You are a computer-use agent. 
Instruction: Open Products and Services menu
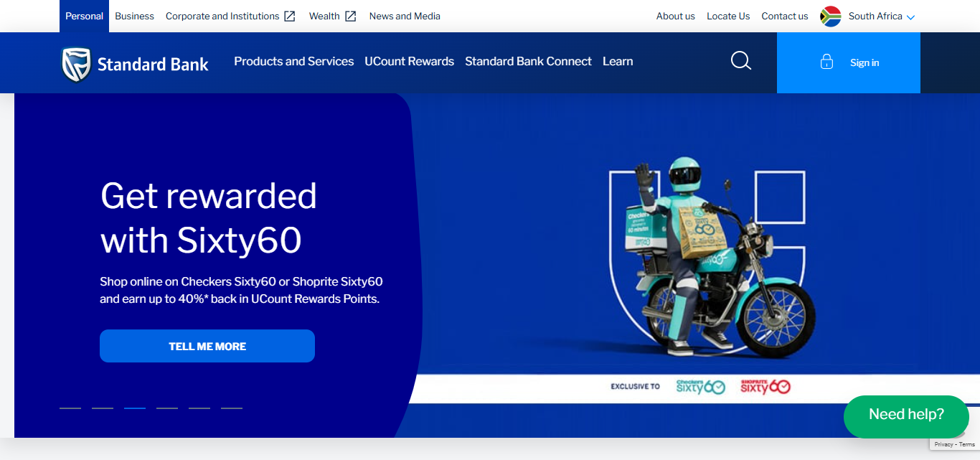294,62
